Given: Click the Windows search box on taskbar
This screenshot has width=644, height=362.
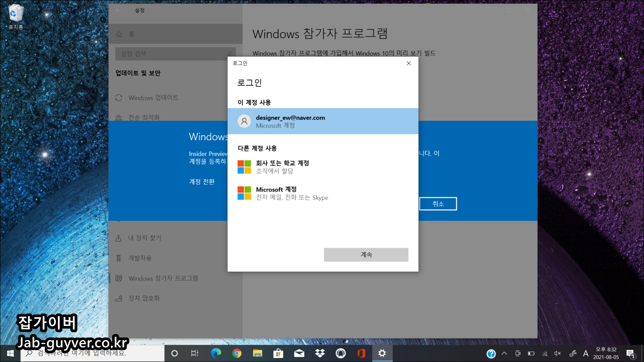Looking at the screenshot, I should [92, 353].
